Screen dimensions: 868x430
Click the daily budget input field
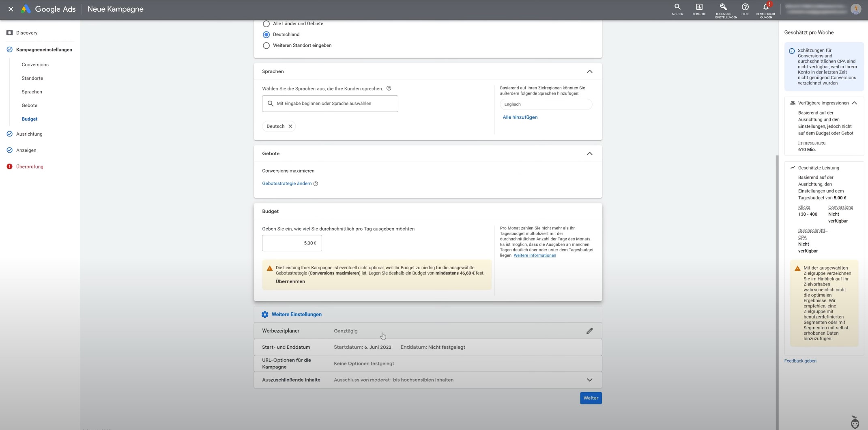pyautogui.click(x=292, y=243)
